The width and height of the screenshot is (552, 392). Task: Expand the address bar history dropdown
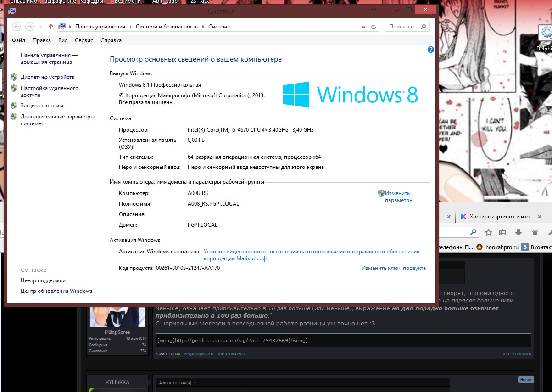tap(363, 27)
